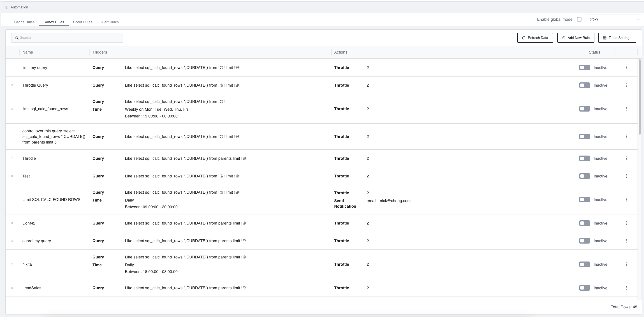Click the Automation icon in the header
This screenshot has height=317, width=644.
coord(6,7)
